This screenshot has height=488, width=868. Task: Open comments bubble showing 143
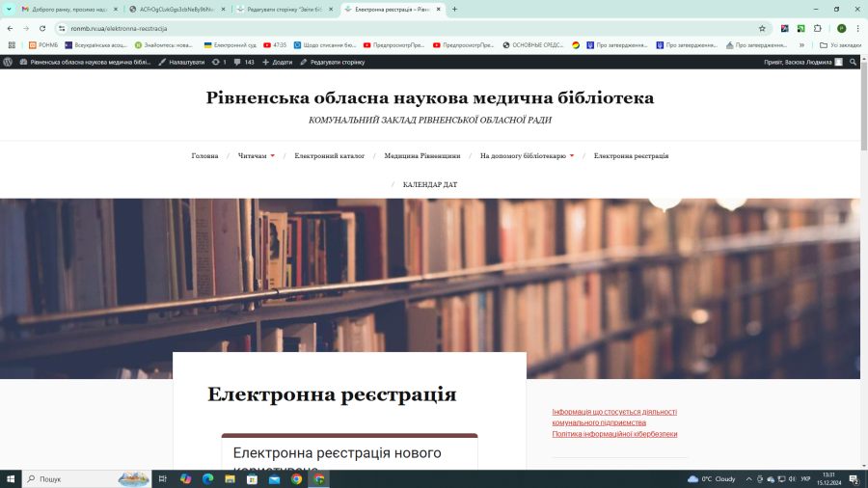[244, 62]
